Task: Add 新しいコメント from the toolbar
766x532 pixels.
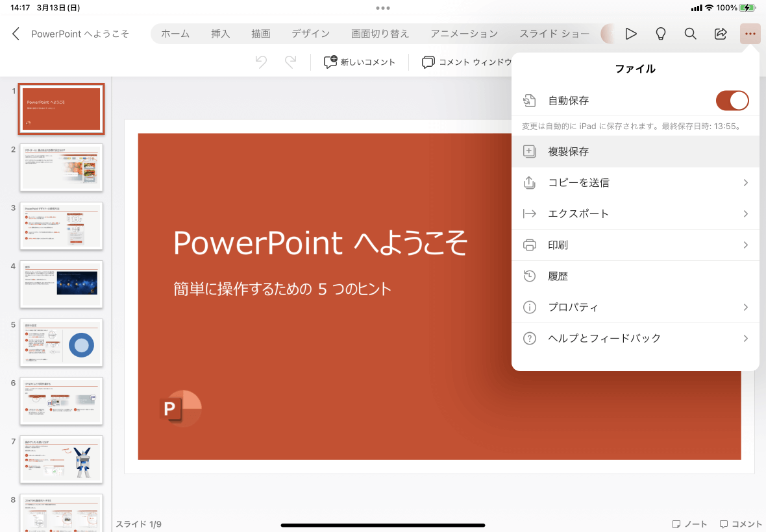Action: click(x=360, y=62)
